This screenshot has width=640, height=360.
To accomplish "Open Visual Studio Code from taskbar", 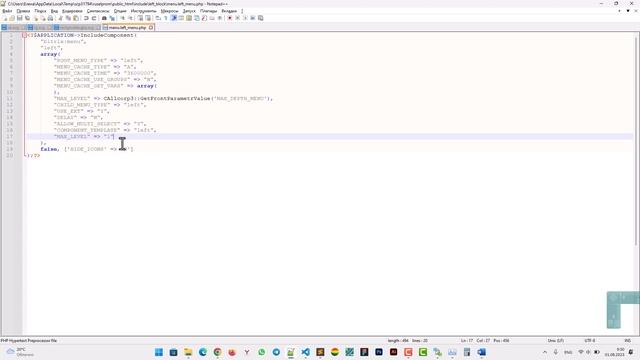I will [305, 352].
